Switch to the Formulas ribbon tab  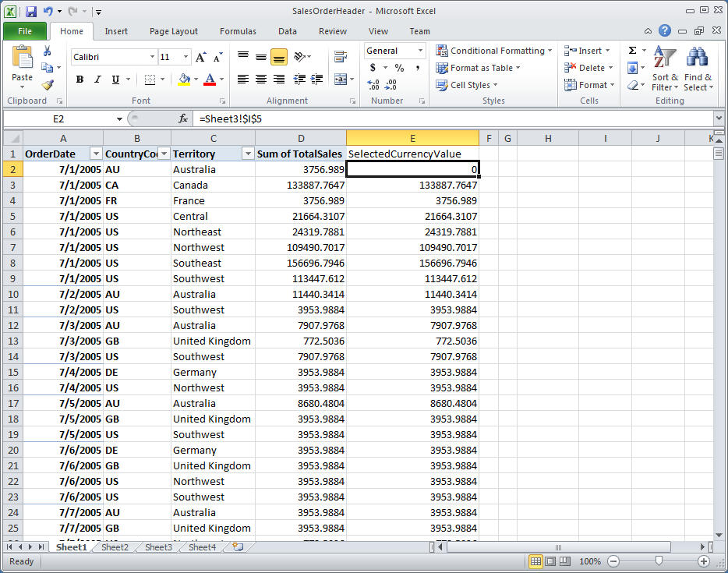[x=238, y=31]
